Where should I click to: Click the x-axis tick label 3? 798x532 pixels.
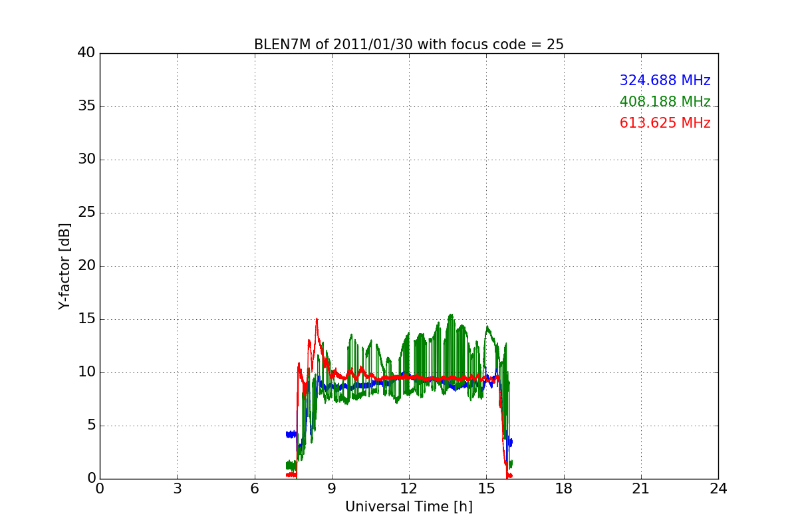pyautogui.click(x=177, y=489)
